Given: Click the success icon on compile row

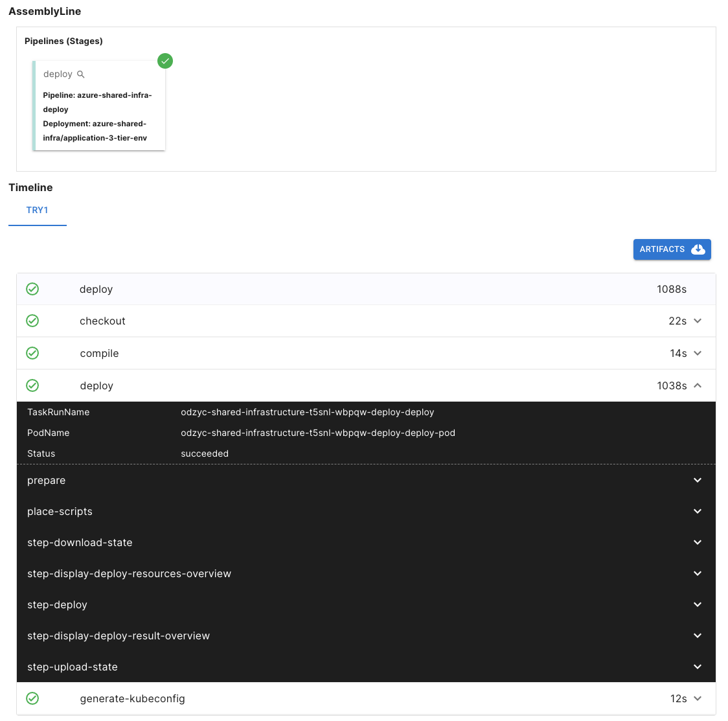Looking at the screenshot, I should click(x=32, y=353).
